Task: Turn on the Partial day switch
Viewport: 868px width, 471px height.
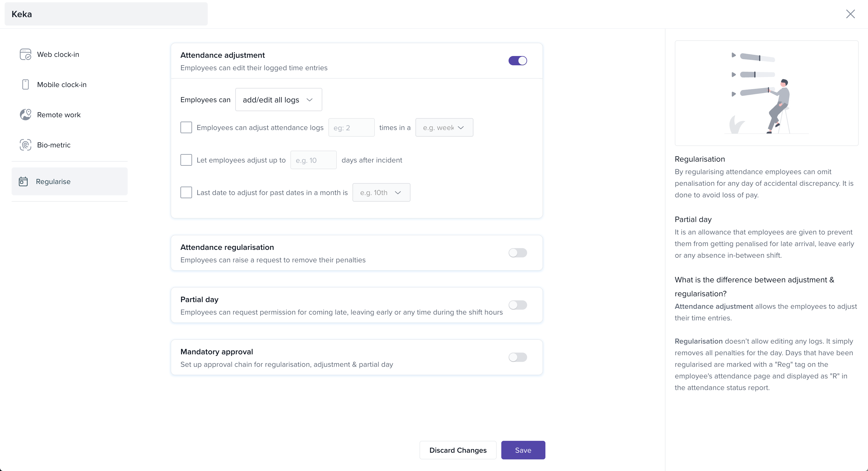Action: coord(518,305)
